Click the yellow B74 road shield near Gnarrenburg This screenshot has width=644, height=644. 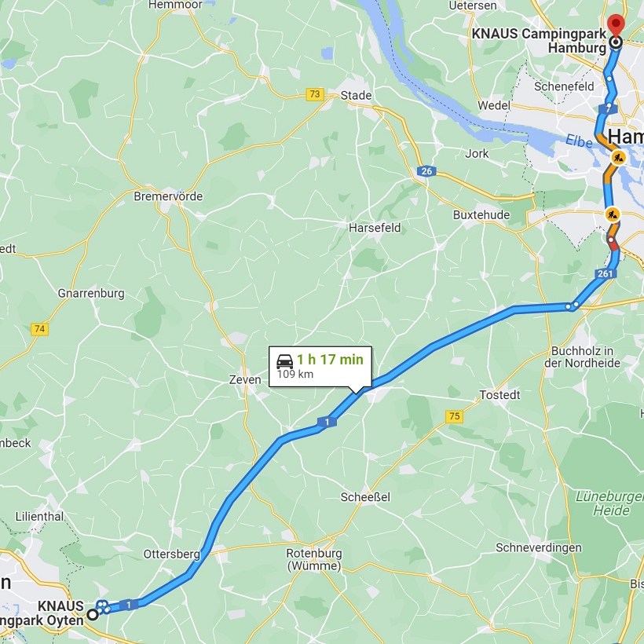coord(40,329)
